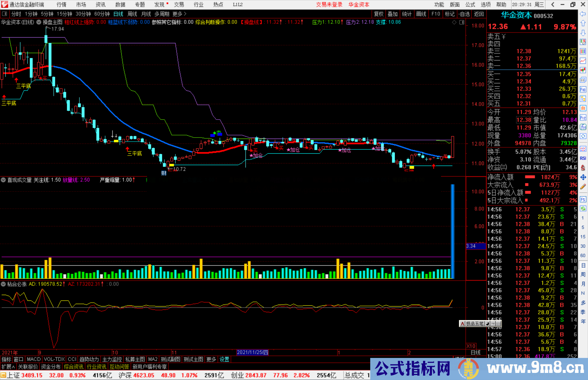Click the tall blue volume bar
588x380 pixels.
point(453,232)
